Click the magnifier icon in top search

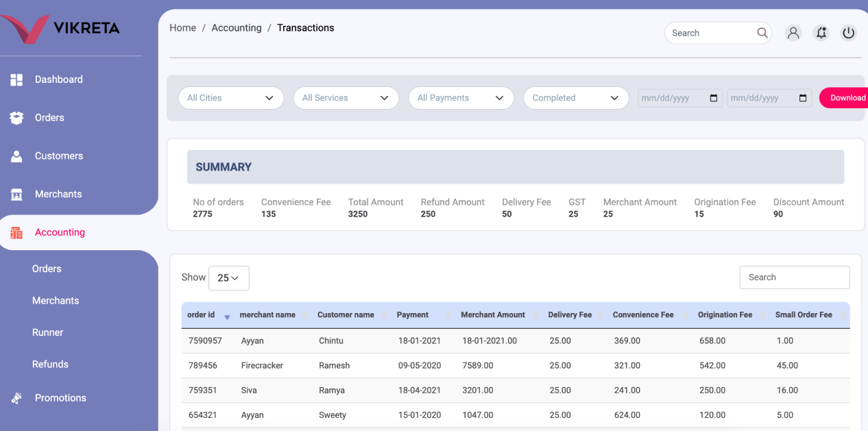762,33
